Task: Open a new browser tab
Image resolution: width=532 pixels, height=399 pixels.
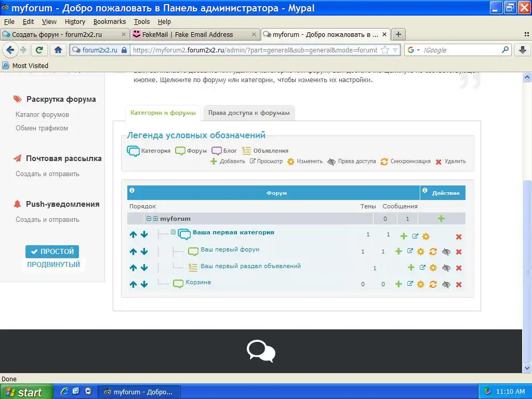Action: pyautogui.click(x=398, y=34)
